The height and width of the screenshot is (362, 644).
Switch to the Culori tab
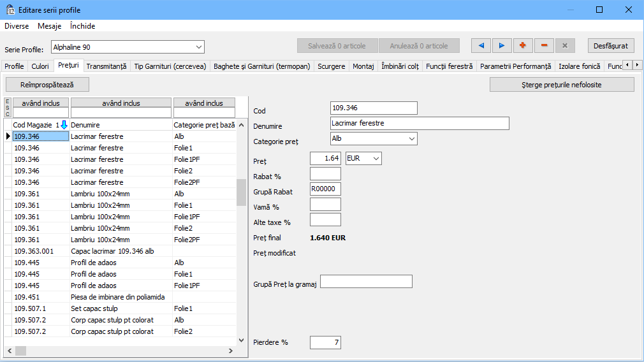(40, 66)
